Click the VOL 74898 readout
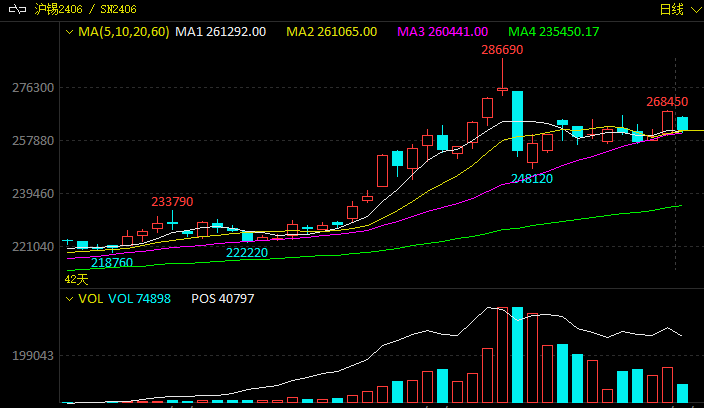 pyautogui.click(x=139, y=298)
